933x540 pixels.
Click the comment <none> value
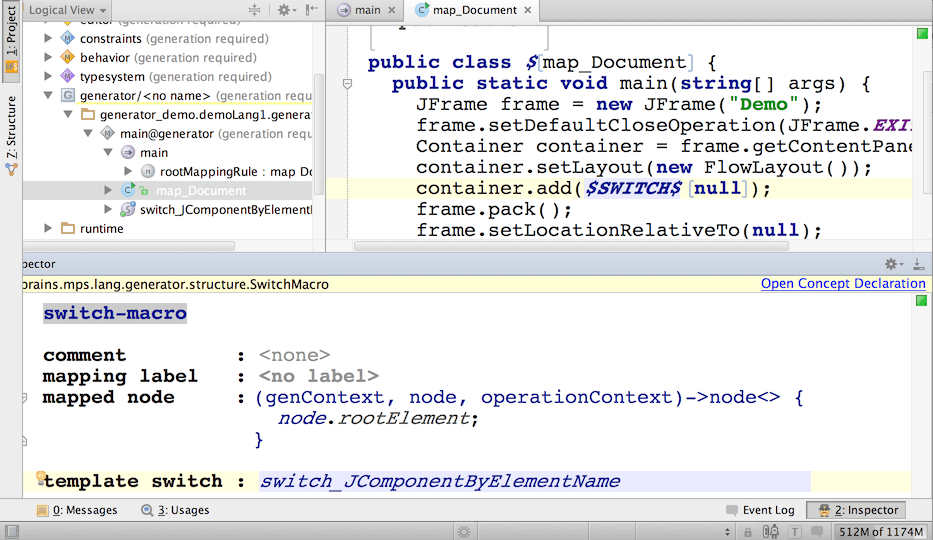click(294, 356)
